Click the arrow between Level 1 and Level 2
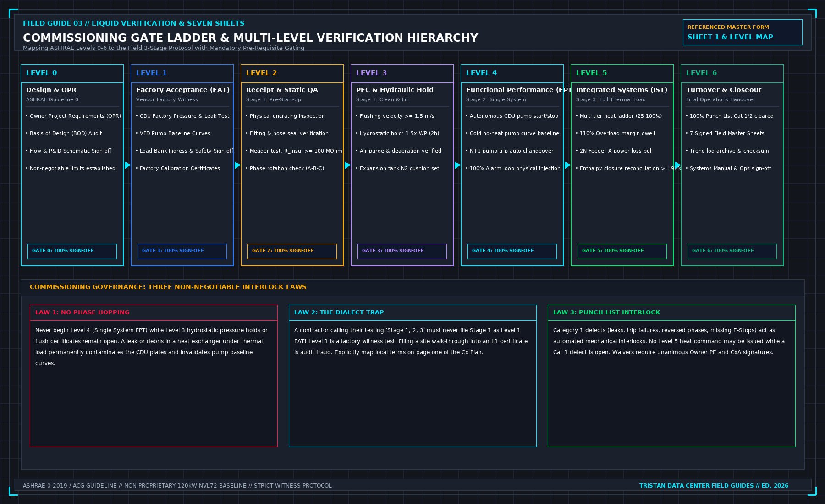 237,165
